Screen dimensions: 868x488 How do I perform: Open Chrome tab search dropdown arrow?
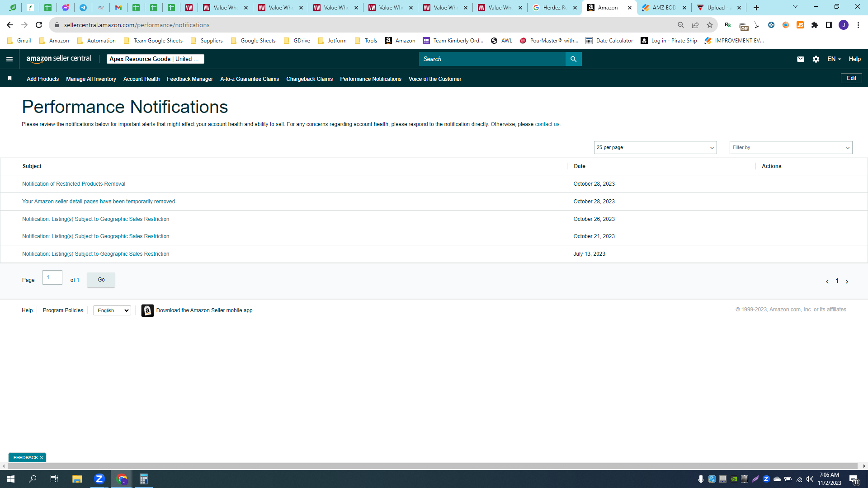point(795,7)
